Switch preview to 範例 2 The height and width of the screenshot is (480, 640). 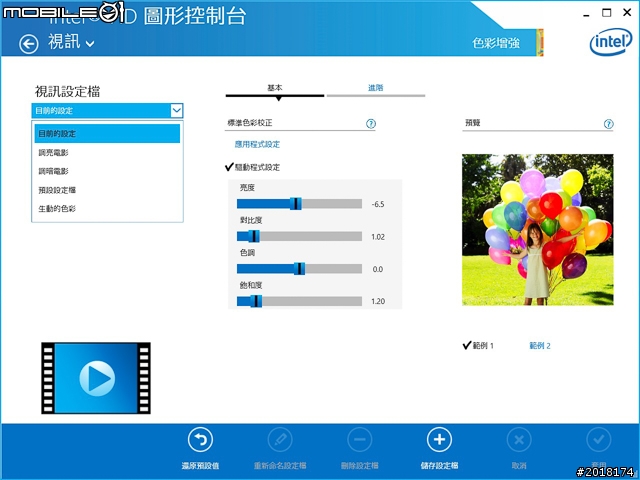pos(540,346)
